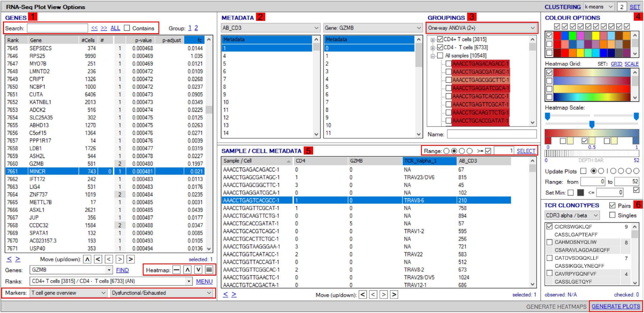The width and height of the screenshot is (644, 313).
Task: Open gene Group 1 link
Action: [x=190, y=28]
